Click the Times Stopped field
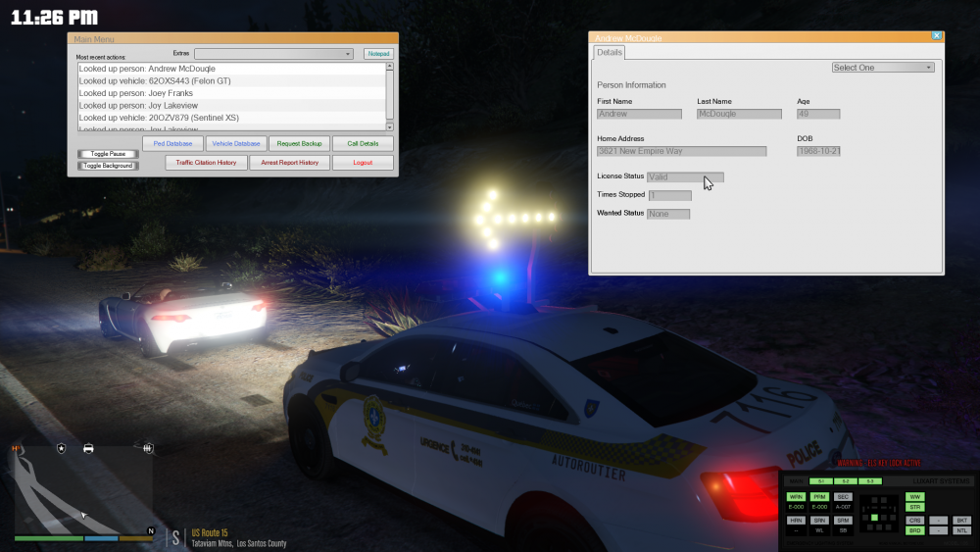 tap(670, 196)
